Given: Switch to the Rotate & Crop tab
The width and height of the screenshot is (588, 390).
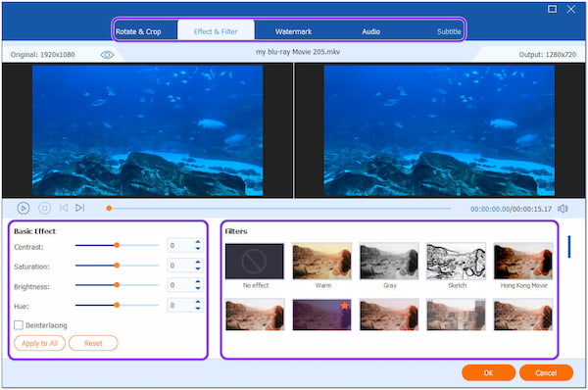Looking at the screenshot, I should coord(138,31).
